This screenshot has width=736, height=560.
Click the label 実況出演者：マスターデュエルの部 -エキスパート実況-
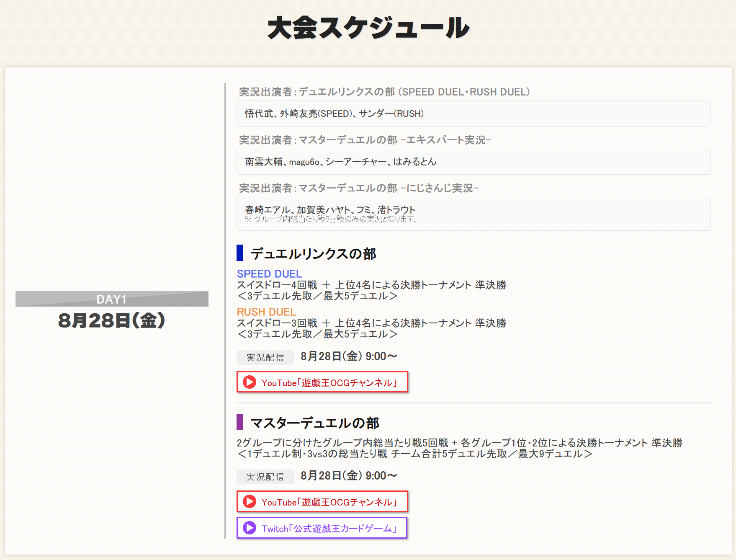pyautogui.click(x=365, y=140)
